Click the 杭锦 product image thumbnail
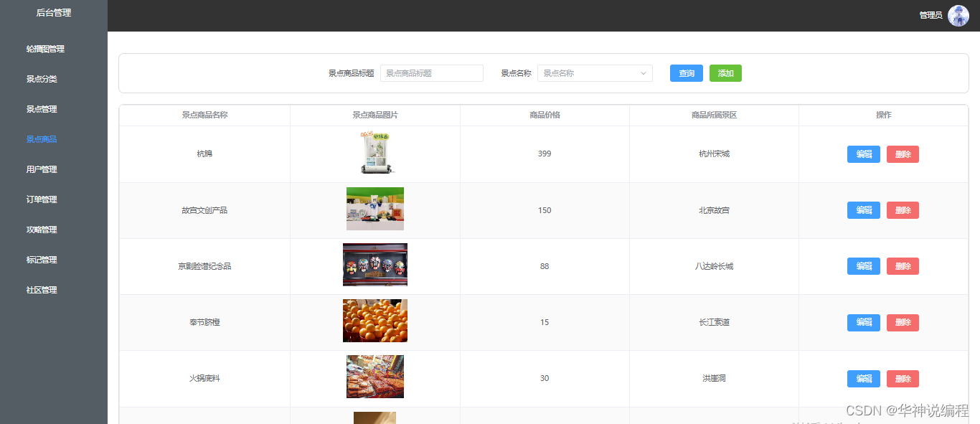This screenshot has height=424, width=980. pos(376,153)
